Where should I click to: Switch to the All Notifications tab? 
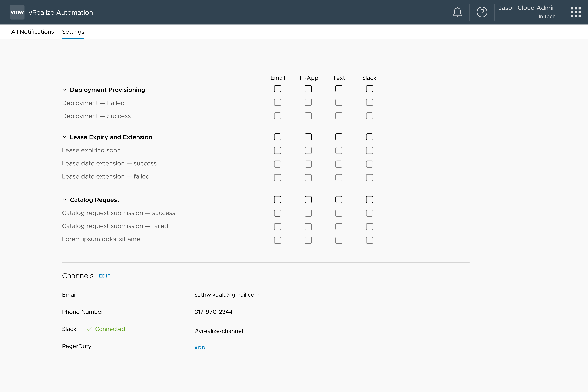point(33,32)
